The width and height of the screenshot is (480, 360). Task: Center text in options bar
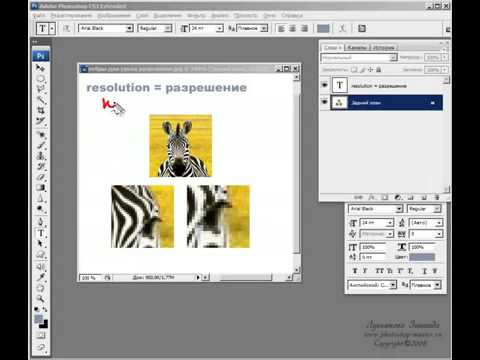(x=293, y=28)
